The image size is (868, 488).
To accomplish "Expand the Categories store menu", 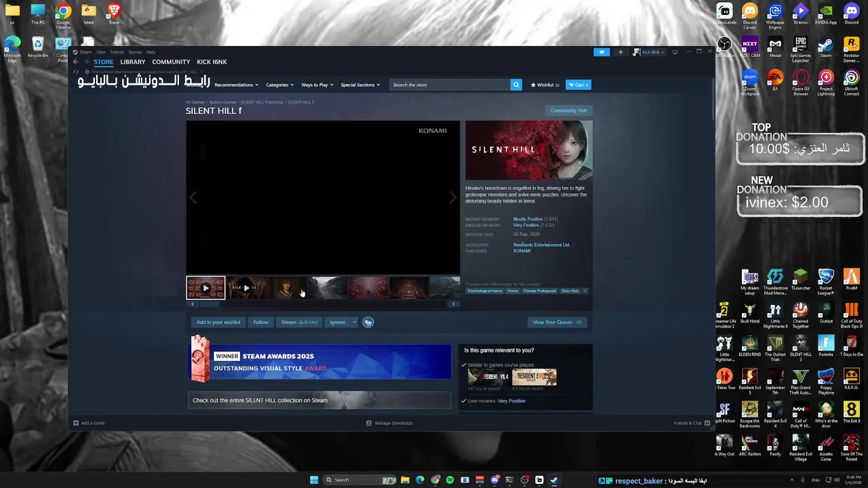I will pos(279,85).
